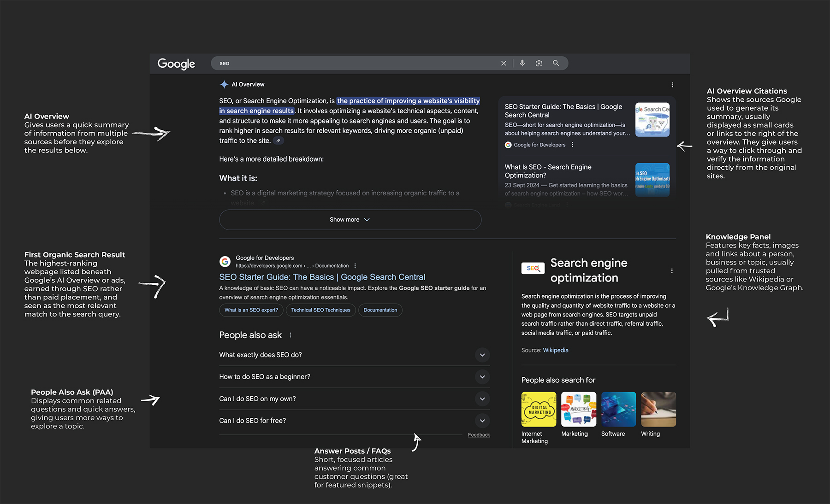Click the voice search microphone icon
Viewport: 830px width, 504px height.
[522, 63]
